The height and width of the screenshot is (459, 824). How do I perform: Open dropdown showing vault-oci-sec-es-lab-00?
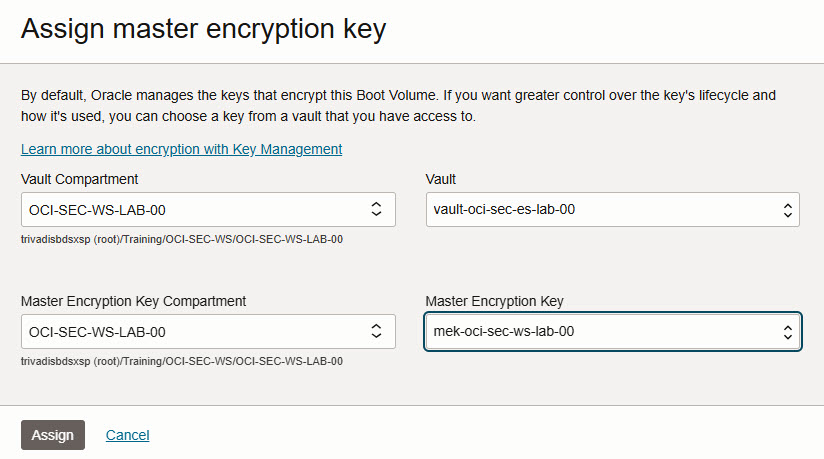pos(613,210)
